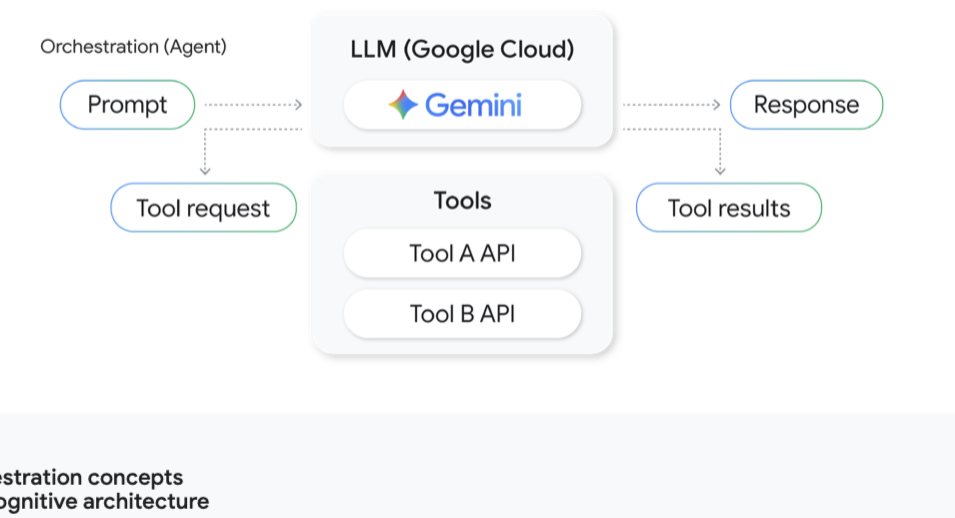Image resolution: width=955 pixels, height=518 pixels.
Task: Click the Tool results pill
Action: pyautogui.click(x=729, y=208)
